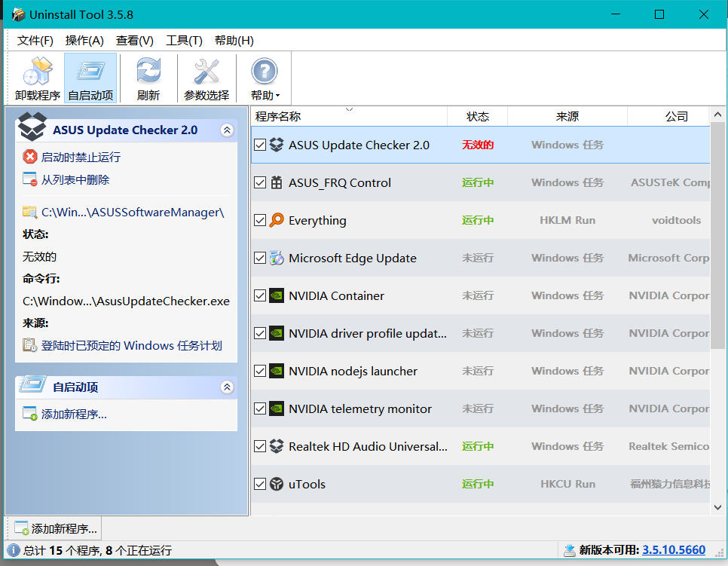Viewport: 728px width, 566px height.
Task: Click the Uninstall Tool title bar app icon
Action: point(19,14)
